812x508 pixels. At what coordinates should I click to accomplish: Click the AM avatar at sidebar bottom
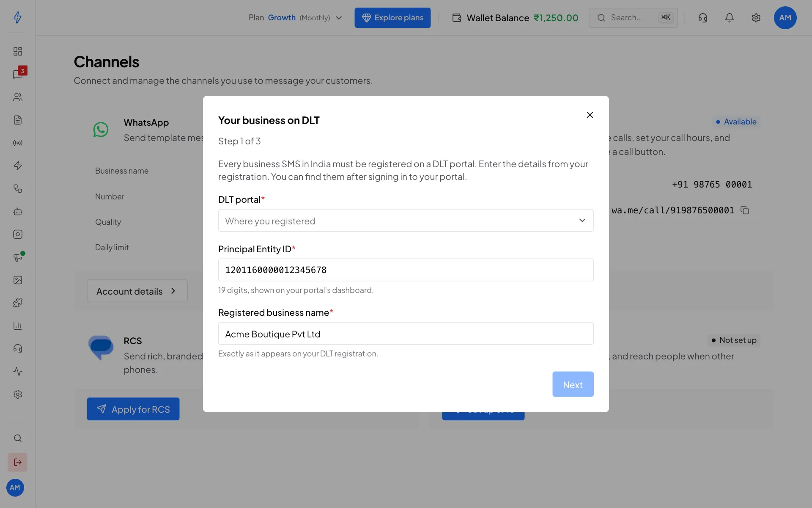[x=15, y=488]
